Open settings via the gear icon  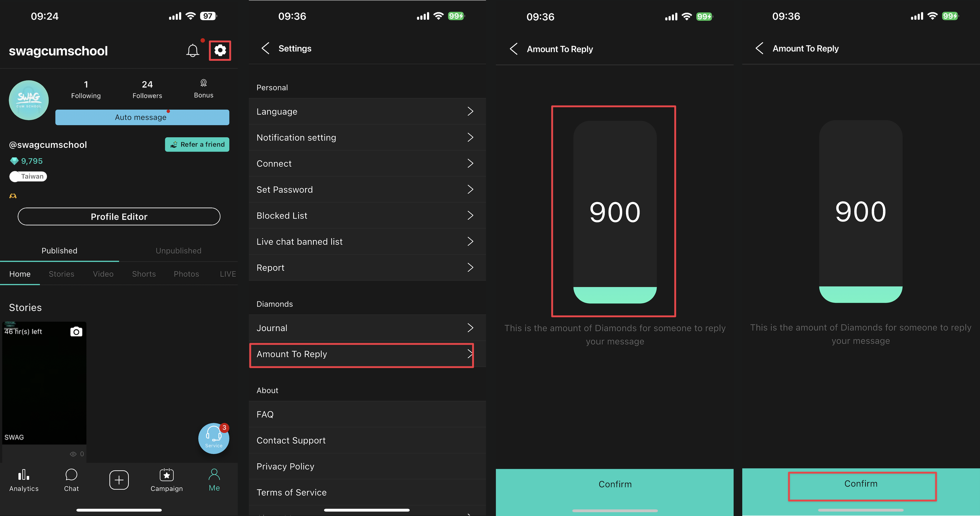point(220,50)
